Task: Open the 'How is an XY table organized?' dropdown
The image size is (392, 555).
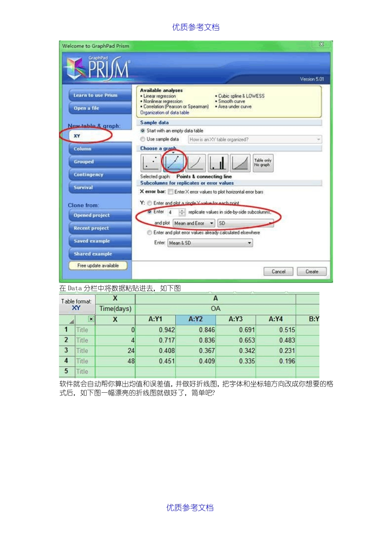Action: point(255,140)
